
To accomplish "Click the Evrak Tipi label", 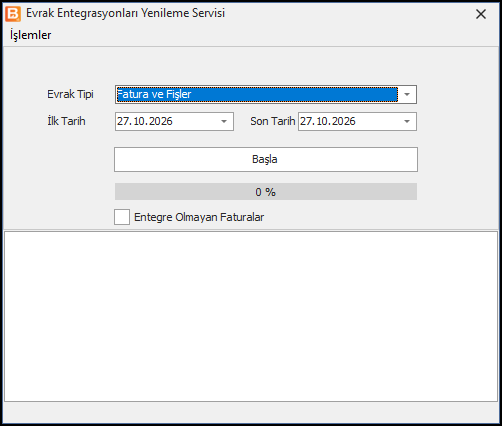I will [70, 94].
